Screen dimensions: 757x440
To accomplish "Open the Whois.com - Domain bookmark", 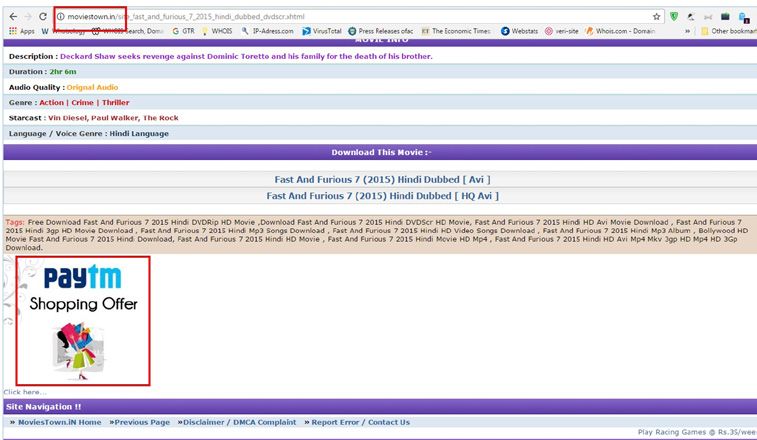I will [x=620, y=31].
